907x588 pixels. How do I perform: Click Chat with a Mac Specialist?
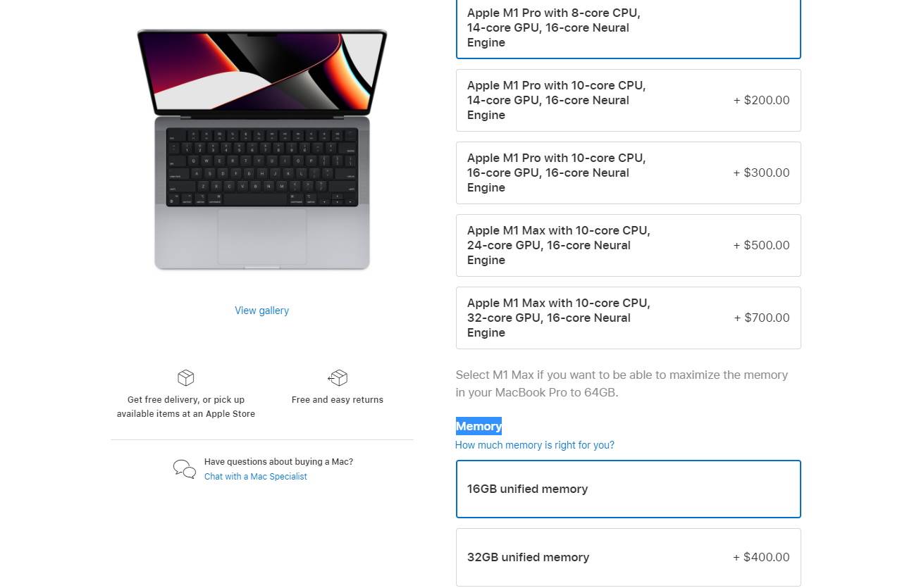(x=256, y=477)
